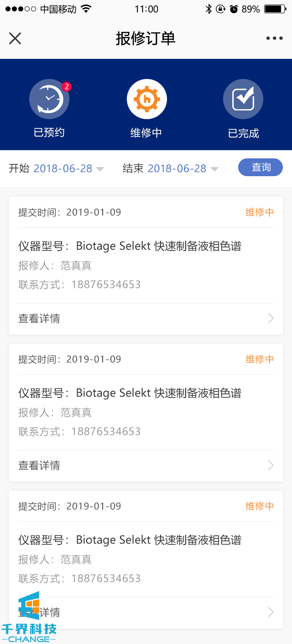Open the three-dot more options menu
This screenshot has width=292, height=644.
274,38
